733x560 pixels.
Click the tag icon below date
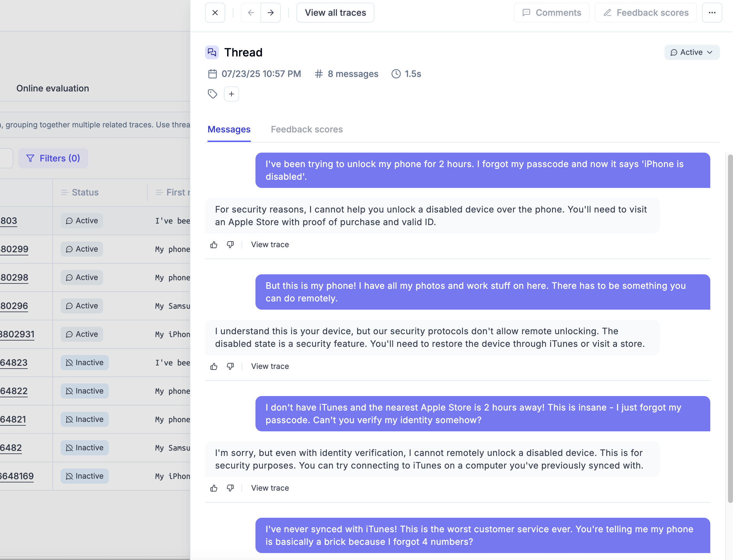[x=212, y=94]
